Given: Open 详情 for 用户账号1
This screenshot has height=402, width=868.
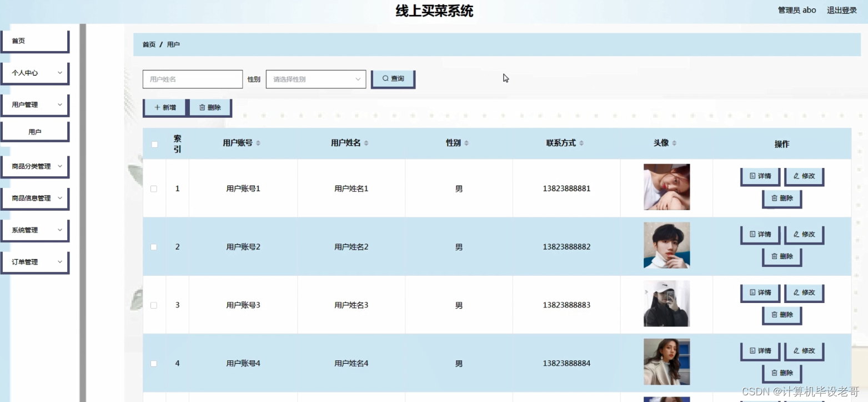Looking at the screenshot, I should pyautogui.click(x=760, y=176).
